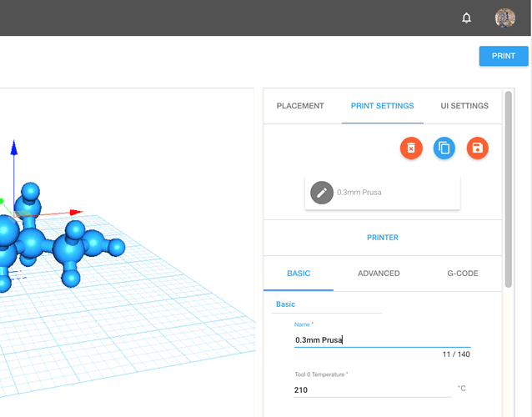The width and height of the screenshot is (532, 417).
Task: Click the blue PRINT button
Action: (x=504, y=56)
